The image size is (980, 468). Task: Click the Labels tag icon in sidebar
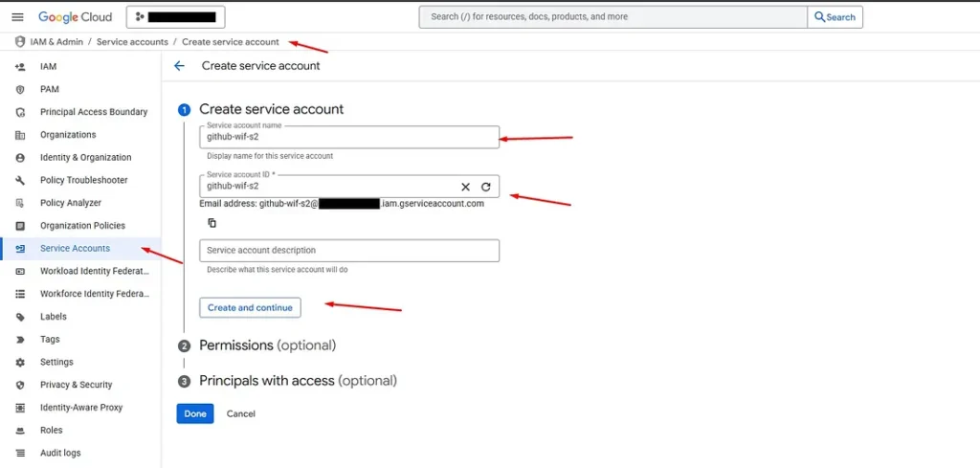pos(20,317)
